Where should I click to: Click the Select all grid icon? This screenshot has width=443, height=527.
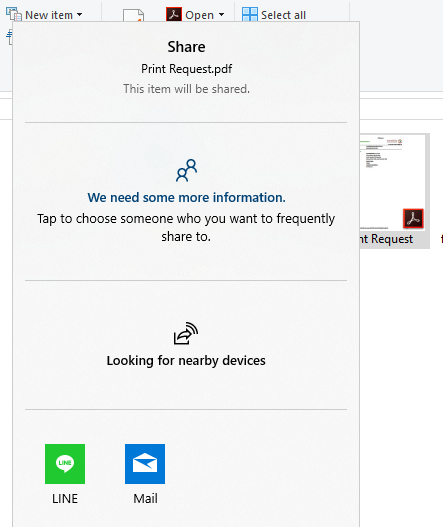coord(250,14)
